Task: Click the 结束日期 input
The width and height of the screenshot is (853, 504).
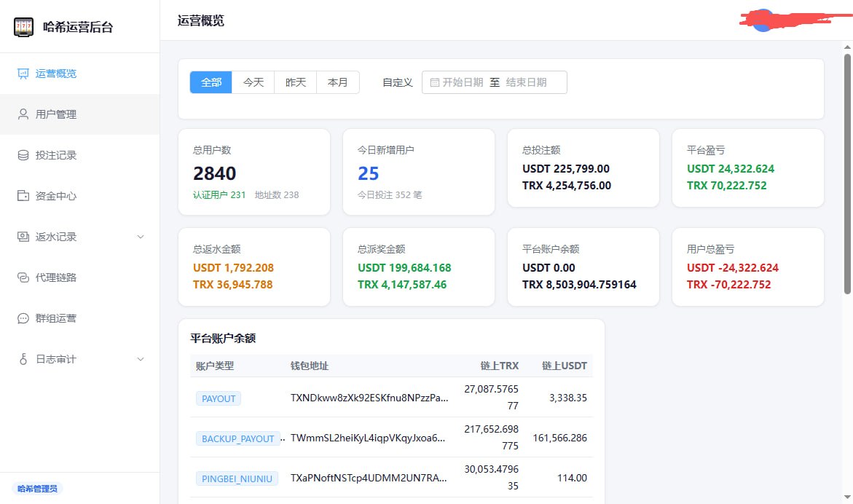Action: [526, 82]
